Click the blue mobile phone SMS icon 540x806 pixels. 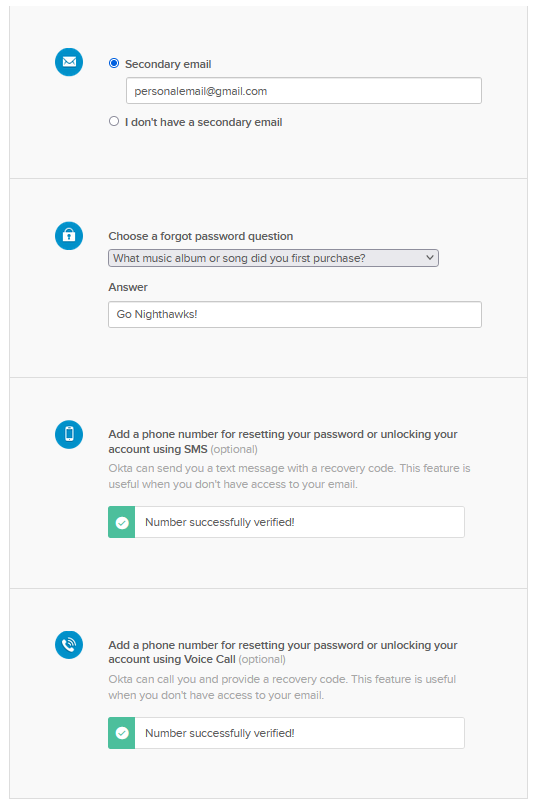coord(69,434)
